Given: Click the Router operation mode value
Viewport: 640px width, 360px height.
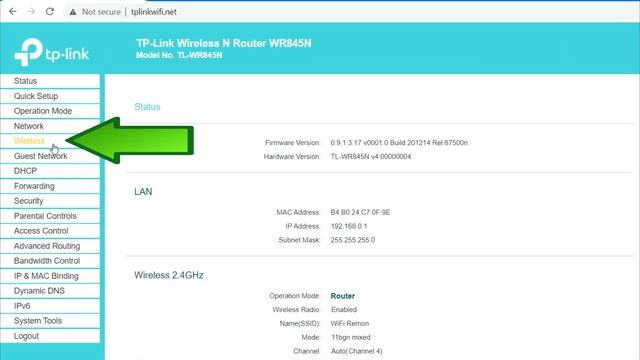Looking at the screenshot, I should 343,296.
